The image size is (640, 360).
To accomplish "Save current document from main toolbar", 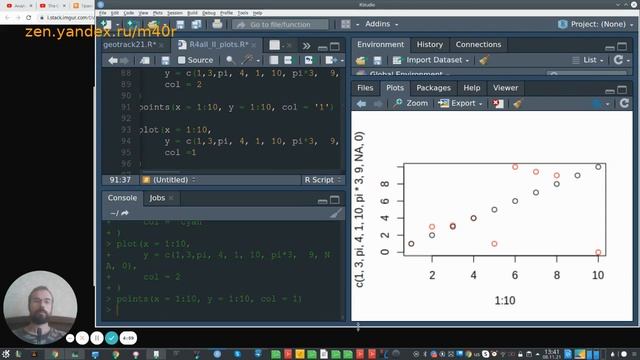I will [180, 24].
